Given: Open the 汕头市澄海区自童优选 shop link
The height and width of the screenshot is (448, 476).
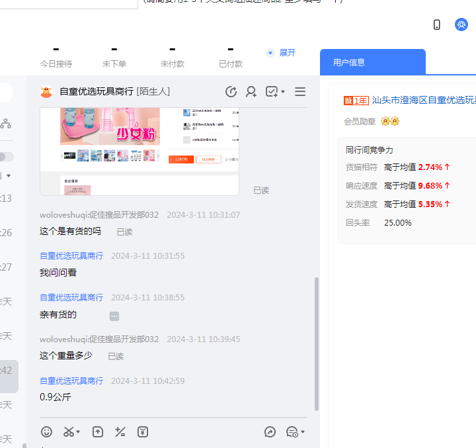Looking at the screenshot, I should coord(423,101).
